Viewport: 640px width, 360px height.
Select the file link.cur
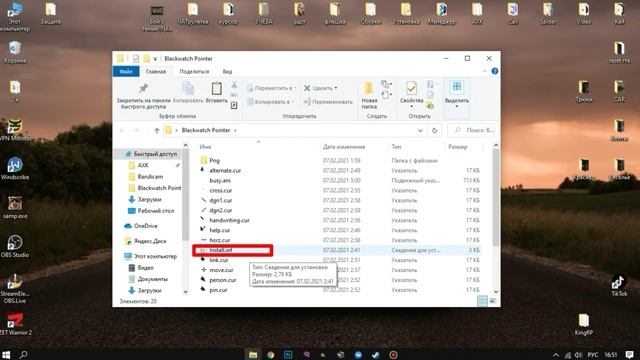[218, 260]
